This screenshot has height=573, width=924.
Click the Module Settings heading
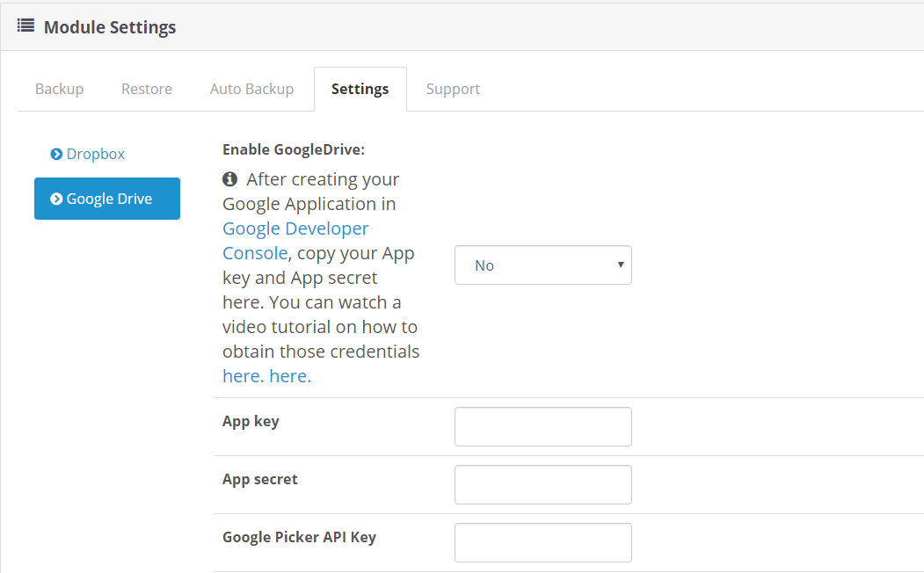click(x=110, y=27)
